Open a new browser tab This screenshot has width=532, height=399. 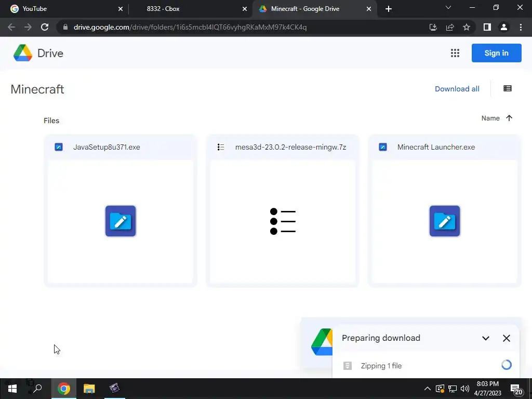pyautogui.click(x=389, y=9)
